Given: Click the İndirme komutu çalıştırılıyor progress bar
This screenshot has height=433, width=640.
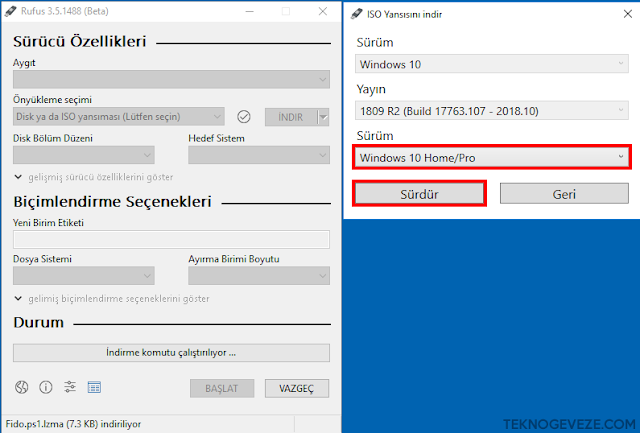Looking at the screenshot, I should click(171, 353).
